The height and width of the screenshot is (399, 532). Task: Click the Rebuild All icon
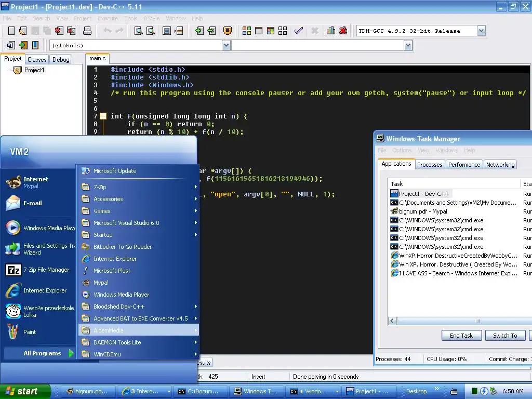click(x=283, y=31)
